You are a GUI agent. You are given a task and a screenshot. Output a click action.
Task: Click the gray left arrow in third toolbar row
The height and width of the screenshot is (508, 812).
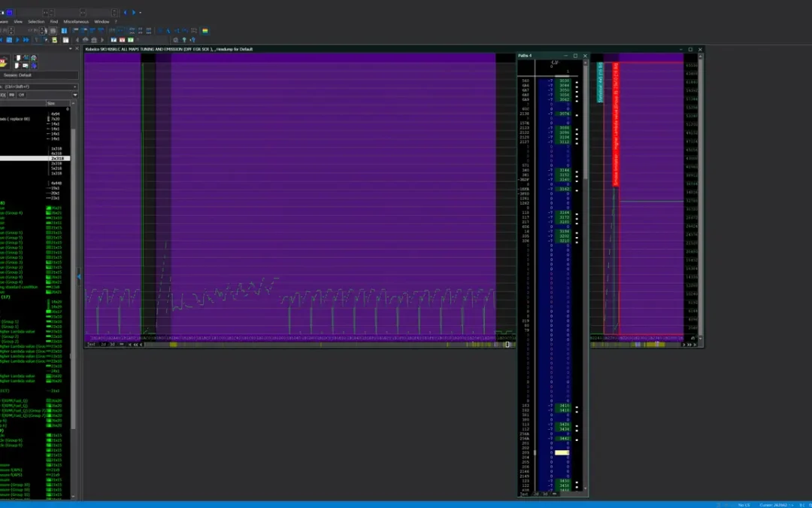pyautogui.click(x=77, y=40)
